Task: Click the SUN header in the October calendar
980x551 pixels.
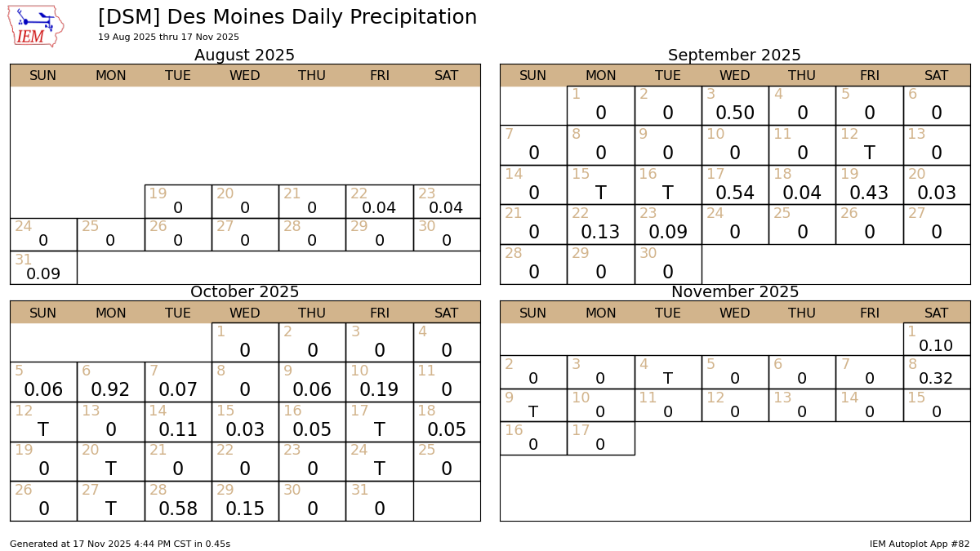Action: click(x=43, y=313)
